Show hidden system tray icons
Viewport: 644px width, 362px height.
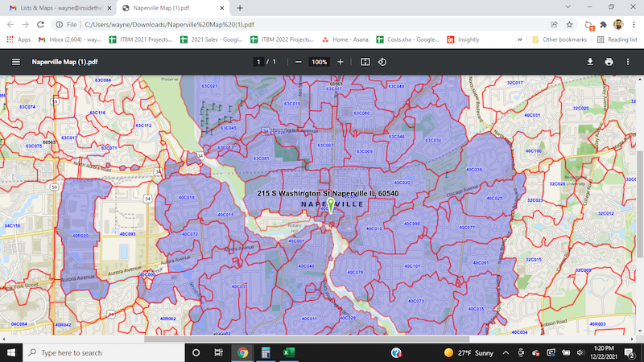coord(506,352)
